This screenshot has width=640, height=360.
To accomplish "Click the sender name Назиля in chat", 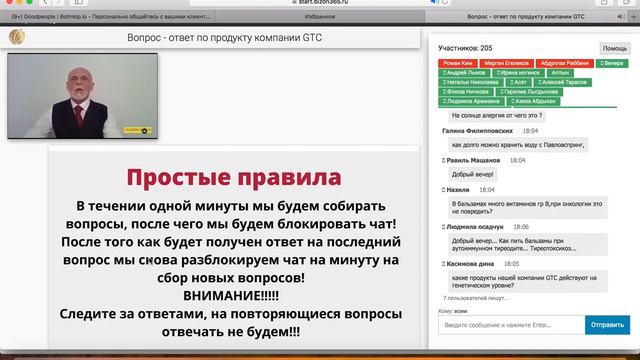I will click(x=458, y=190).
